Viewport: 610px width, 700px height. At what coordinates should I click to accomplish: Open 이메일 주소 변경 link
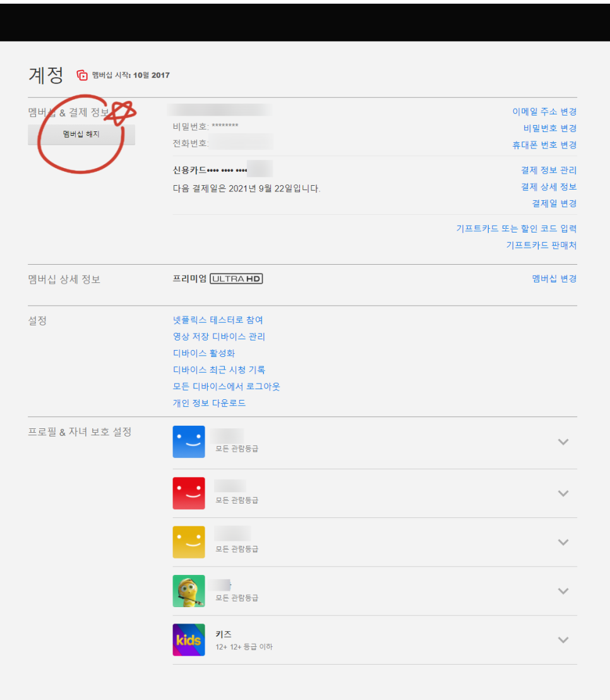click(x=544, y=112)
